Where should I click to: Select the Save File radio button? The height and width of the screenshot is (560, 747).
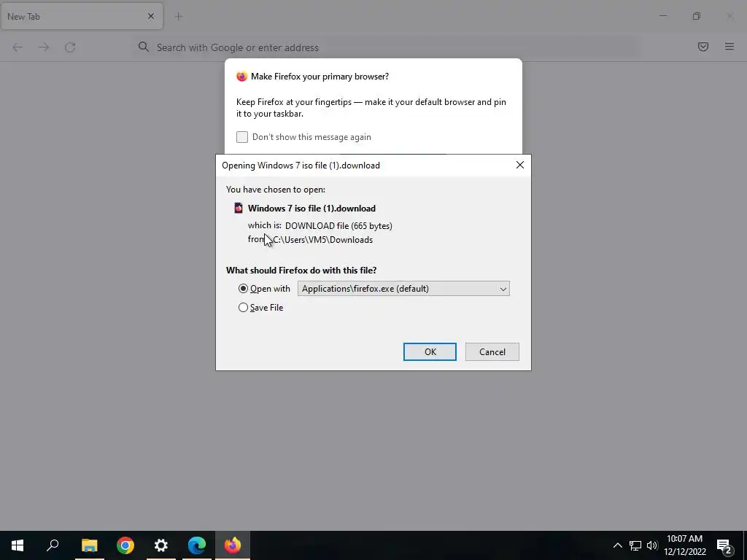click(x=243, y=308)
